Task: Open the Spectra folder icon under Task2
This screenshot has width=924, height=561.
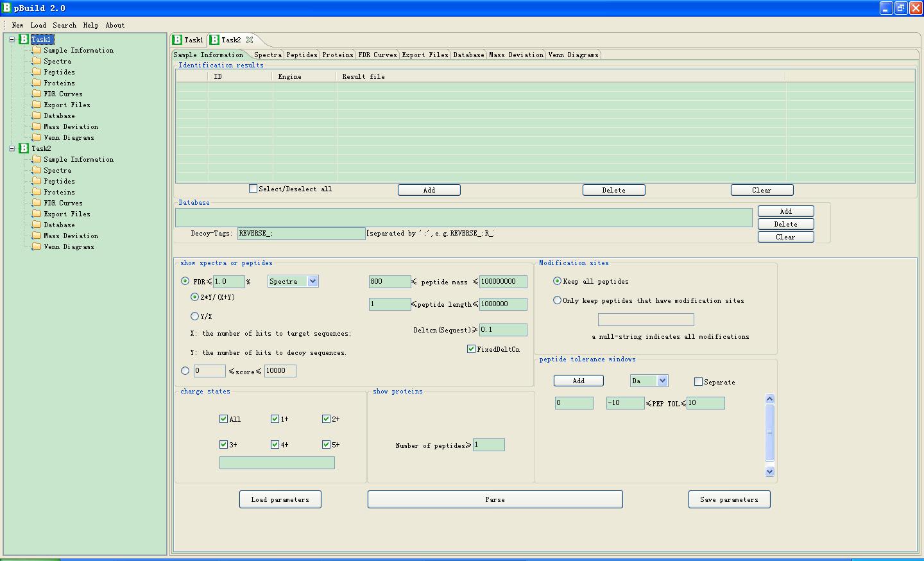Action: [x=37, y=170]
